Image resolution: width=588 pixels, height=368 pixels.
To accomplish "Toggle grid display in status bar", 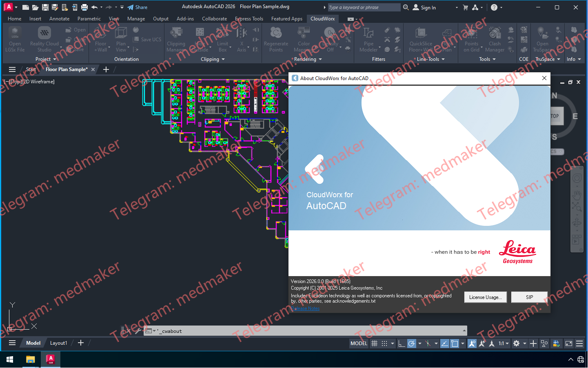I will [x=374, y=343].
